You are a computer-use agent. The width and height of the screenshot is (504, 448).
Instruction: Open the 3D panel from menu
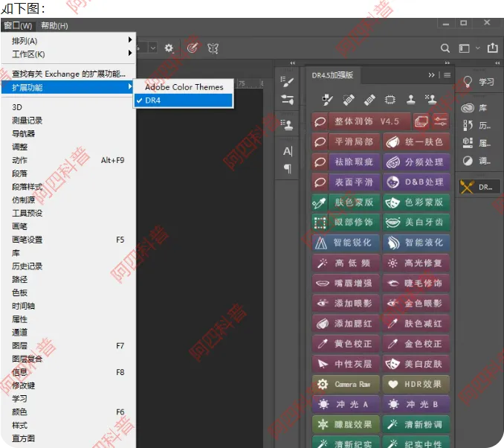[68, 107]
